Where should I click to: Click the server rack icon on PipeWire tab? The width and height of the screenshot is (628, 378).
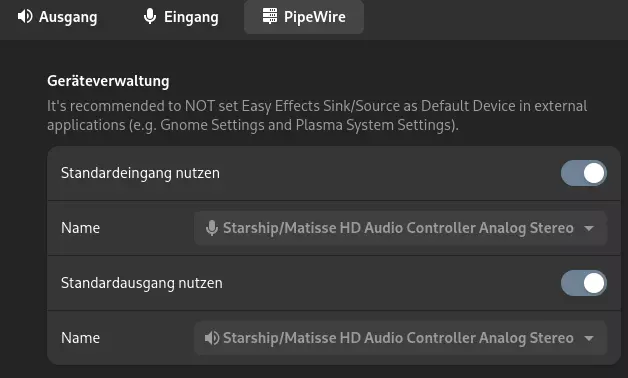(x=270, y=16)
